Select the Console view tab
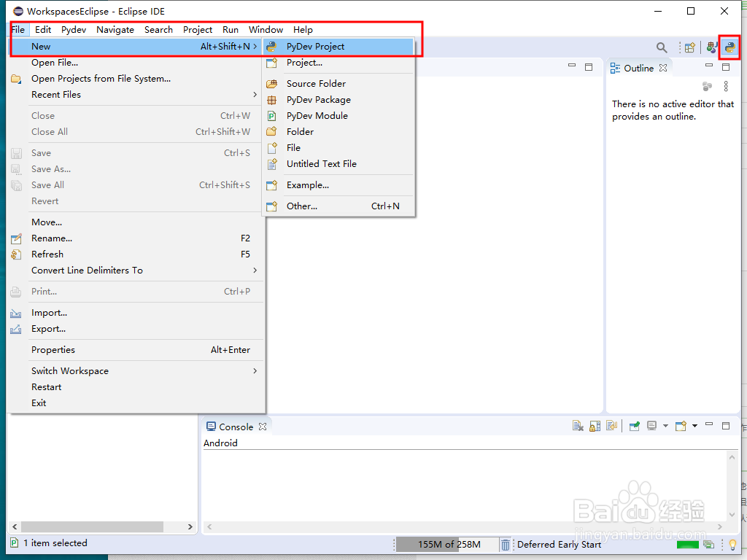 [x=236, y=427]
